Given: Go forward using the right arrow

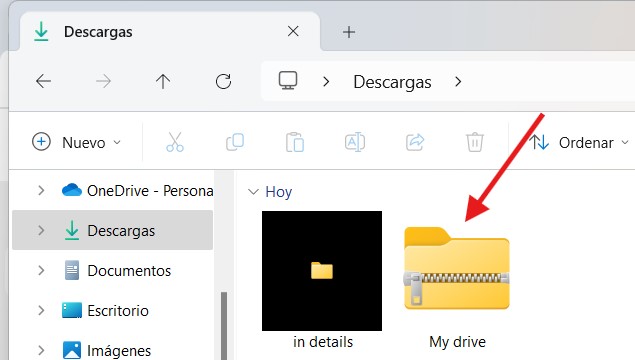Looking at the screenshot, I should pyautogui.click(x=103, y=81).
